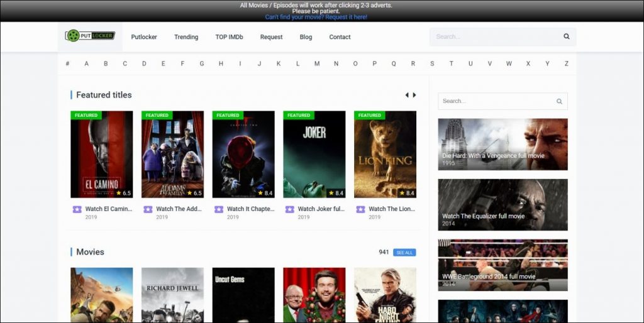The height and width of the screenshot is (323, 644).
Task: Click the purple icon beside Watch Joker
Action: pyautogui.click(x=289, y=209)
